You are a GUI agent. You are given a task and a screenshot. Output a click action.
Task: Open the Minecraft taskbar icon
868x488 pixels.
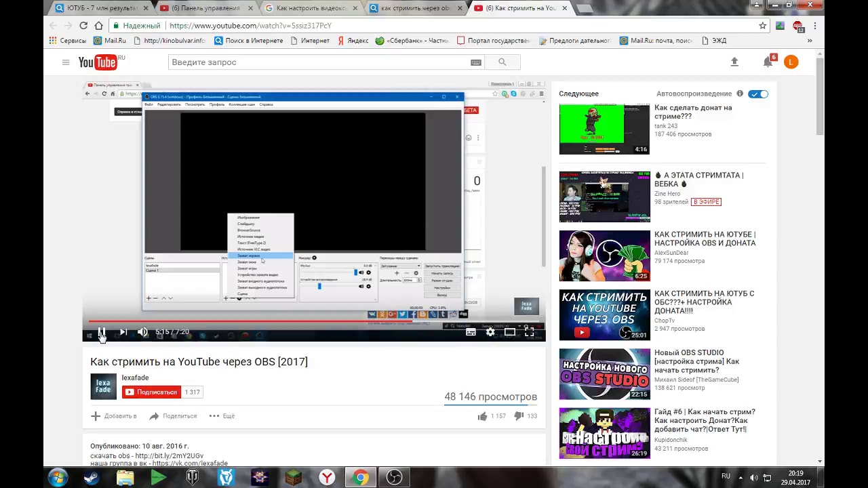pos(293,478)
